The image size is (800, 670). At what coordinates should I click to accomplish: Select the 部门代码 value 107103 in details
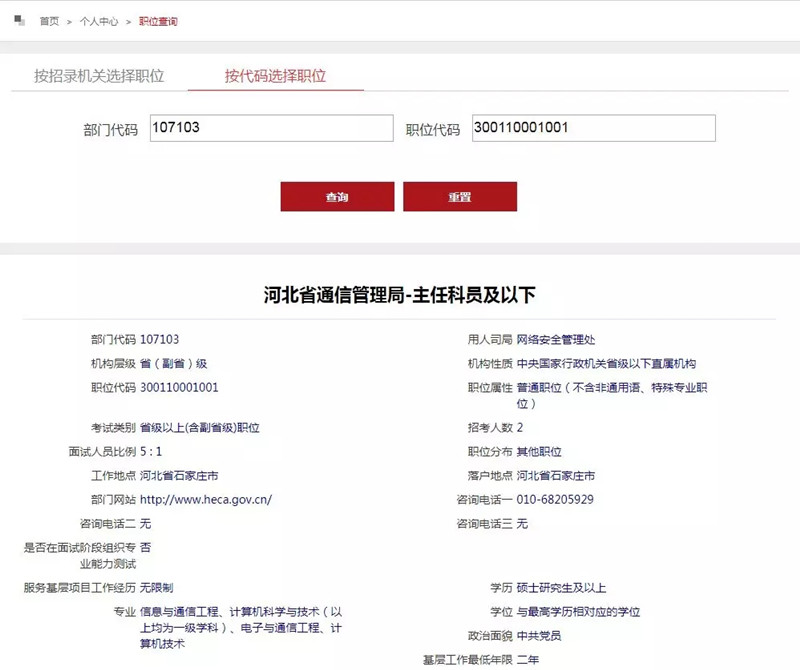160,339
